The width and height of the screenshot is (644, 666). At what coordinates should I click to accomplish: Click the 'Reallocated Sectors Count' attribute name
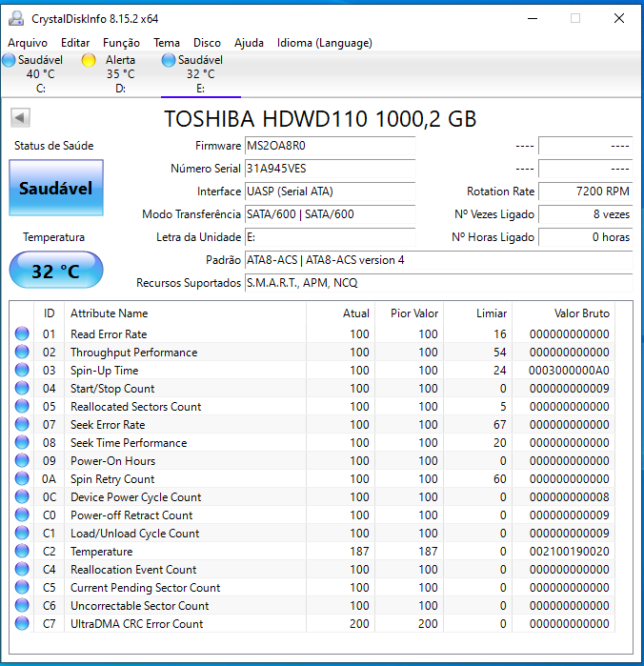[x=135, y=407]
